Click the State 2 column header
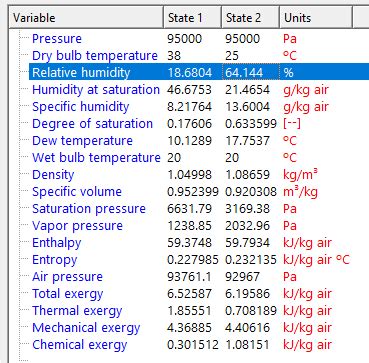 pyautogui.click(x=250, y=17)
